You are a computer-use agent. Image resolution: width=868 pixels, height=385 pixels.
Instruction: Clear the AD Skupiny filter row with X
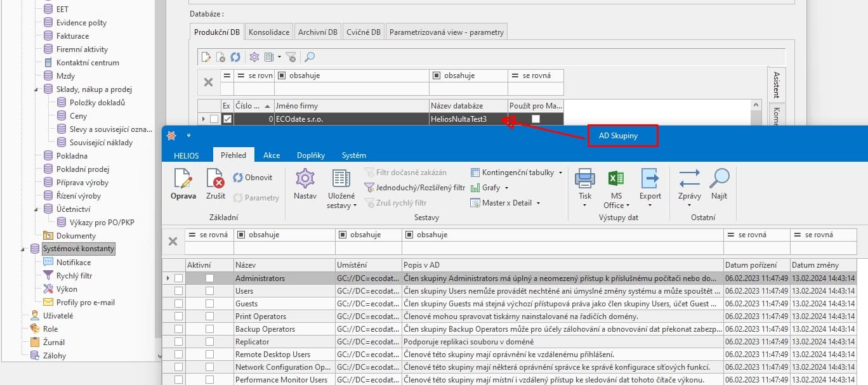coord(173,241)
